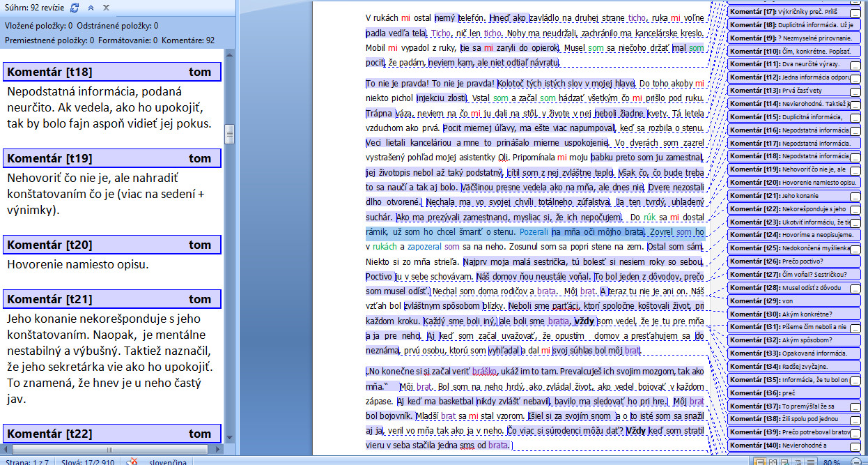The image size is (868, 465).
Task: Expand comment balloon [t7] with its ellipsis box
Action: [855, 13]
